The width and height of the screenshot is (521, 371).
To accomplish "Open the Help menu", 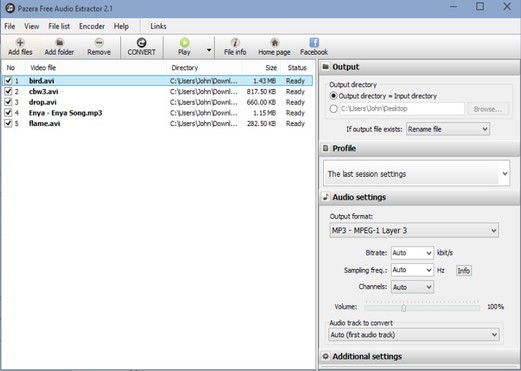I will click(121, 26).
